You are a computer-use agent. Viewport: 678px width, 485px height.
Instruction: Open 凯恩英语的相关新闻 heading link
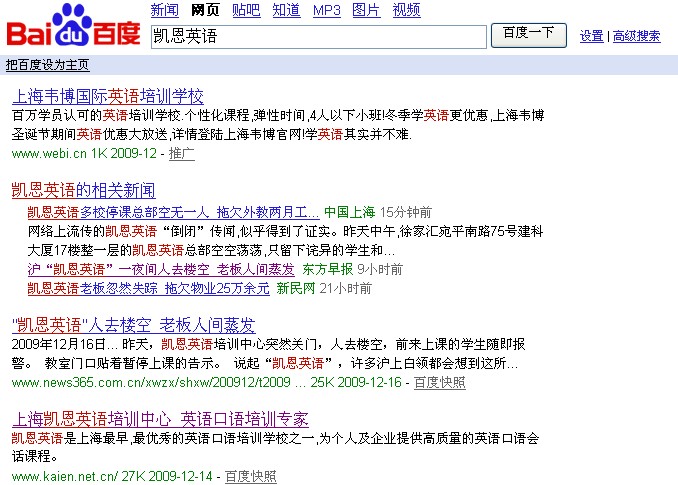(x=83, y=190)
